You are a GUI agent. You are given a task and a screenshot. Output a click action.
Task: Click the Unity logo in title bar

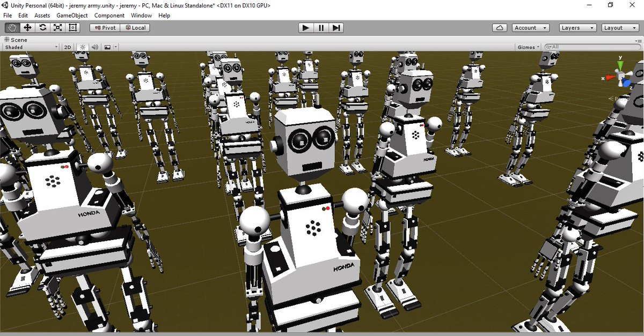pyautogui.click(x=6, y=5)
